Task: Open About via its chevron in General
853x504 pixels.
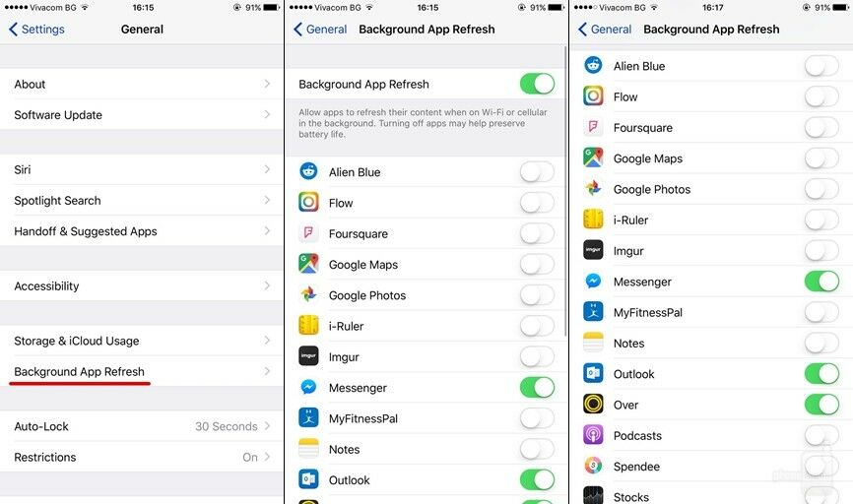Action: [x=267, y=84]
